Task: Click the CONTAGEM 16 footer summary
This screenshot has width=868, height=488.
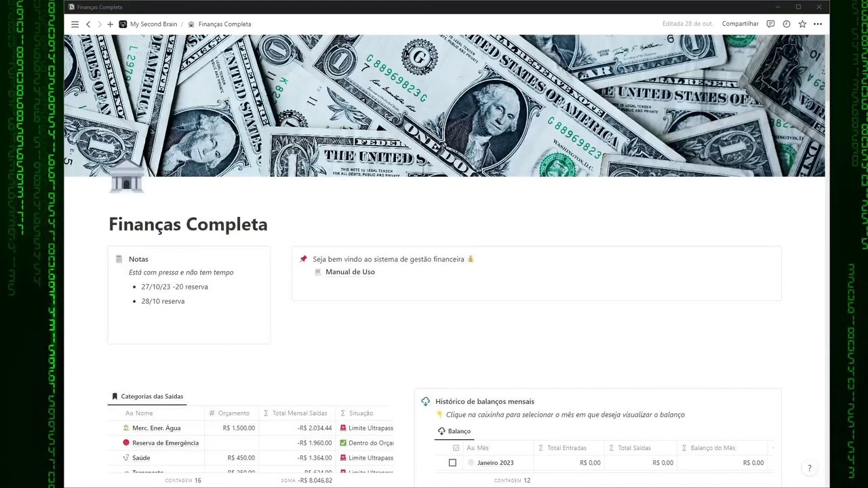Action: pyautogui.click(x=183, y=481)
